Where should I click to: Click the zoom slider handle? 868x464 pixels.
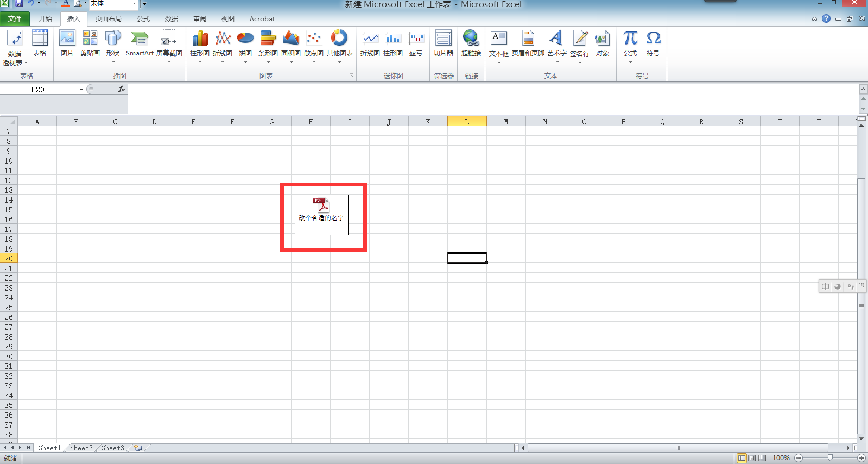point(830,458)
